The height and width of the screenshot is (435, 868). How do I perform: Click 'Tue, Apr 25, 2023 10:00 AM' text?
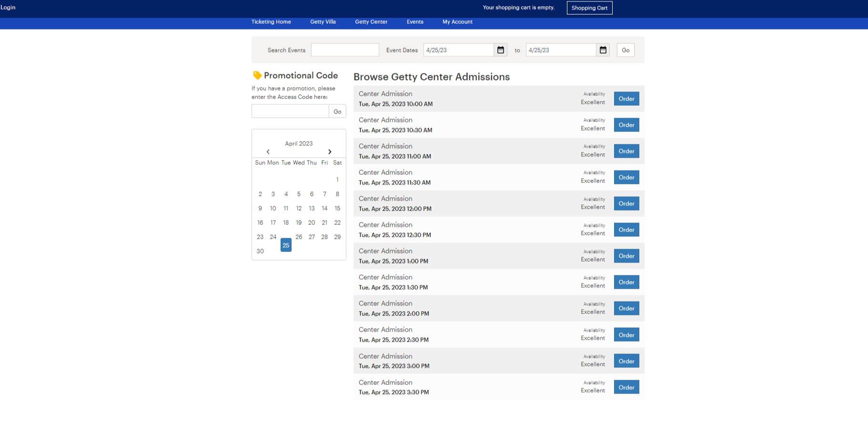[395, 104]
